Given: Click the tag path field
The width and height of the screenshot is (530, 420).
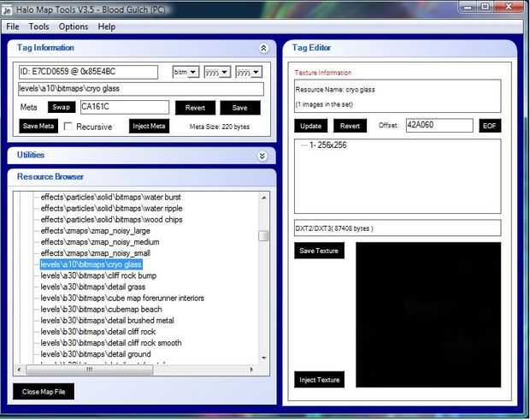Looking at the screenshot, I should (140, 89).
